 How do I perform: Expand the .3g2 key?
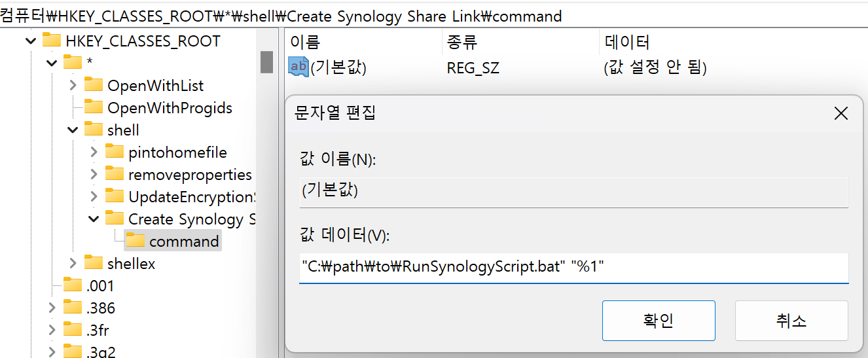pyautogui.click(x=52, y=352)
